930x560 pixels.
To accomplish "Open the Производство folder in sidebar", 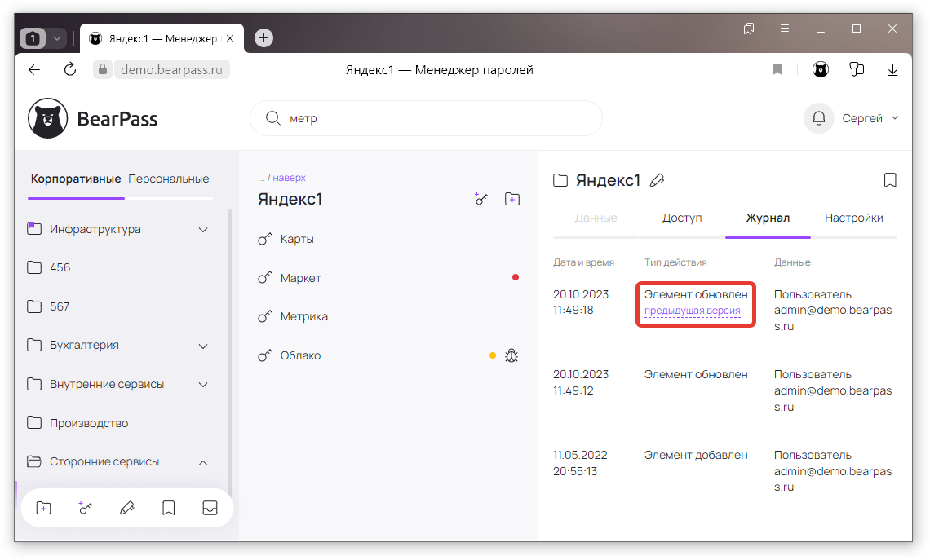I will pos(89,423).
